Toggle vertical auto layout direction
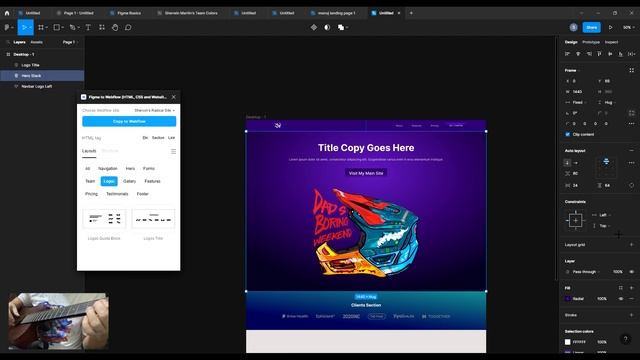640x360 pixels. coord(567,163)
